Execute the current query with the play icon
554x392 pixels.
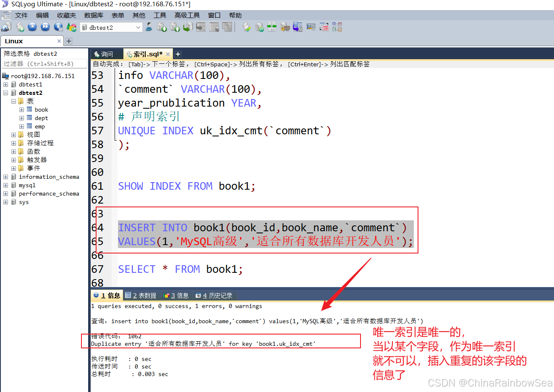[32, 27]
